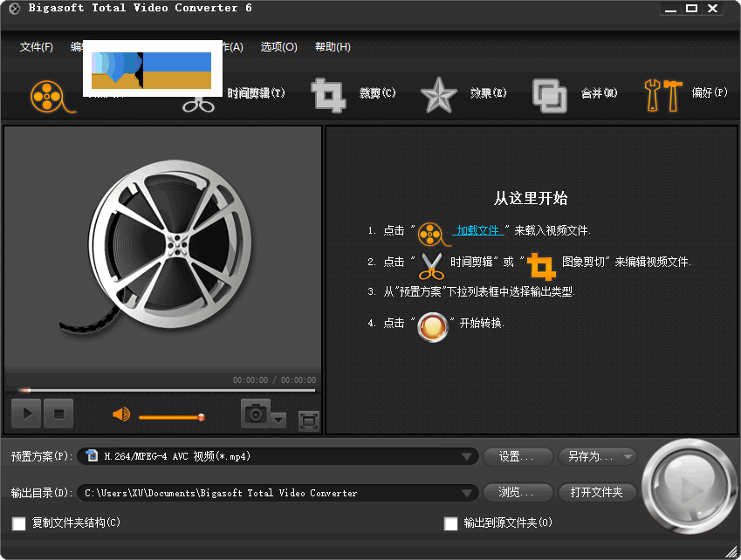Mute the volume speaker icon
The height and width of the screenshot is (560, 741).
(x=121, y=414)
